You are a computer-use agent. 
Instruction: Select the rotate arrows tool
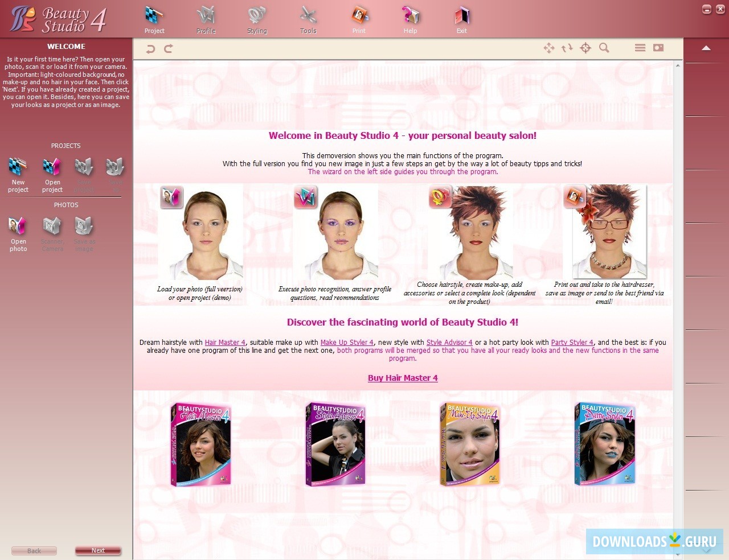click(567, 48)
